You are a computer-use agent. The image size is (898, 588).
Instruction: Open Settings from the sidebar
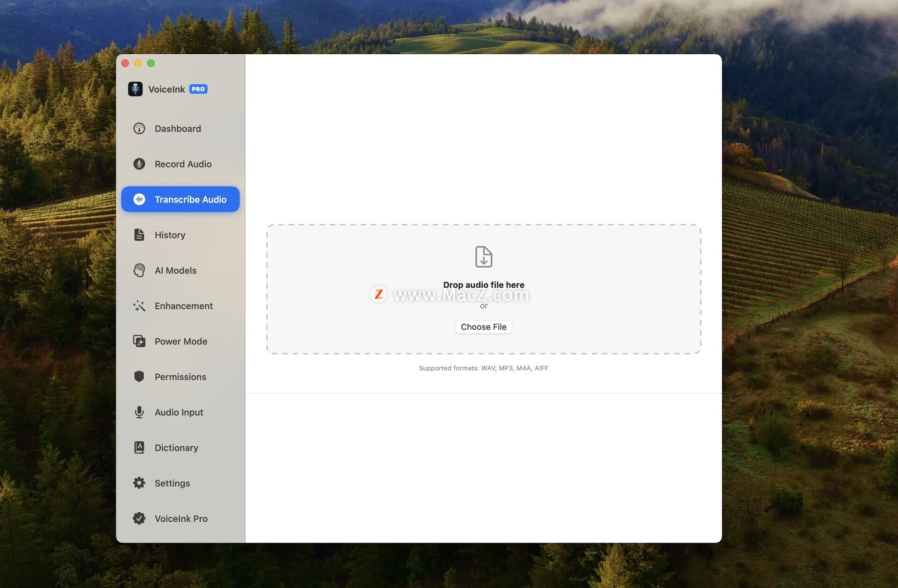181,483
